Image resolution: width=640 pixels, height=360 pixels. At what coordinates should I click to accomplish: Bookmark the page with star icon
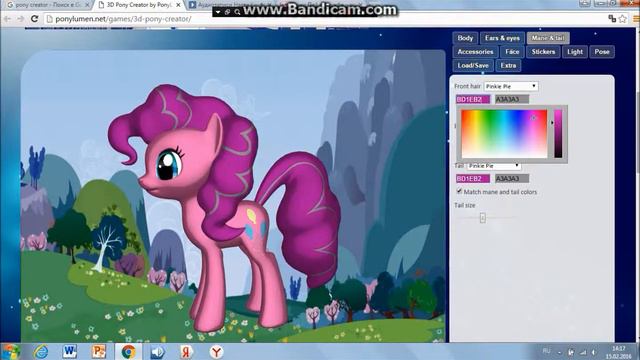coord(622,19)
